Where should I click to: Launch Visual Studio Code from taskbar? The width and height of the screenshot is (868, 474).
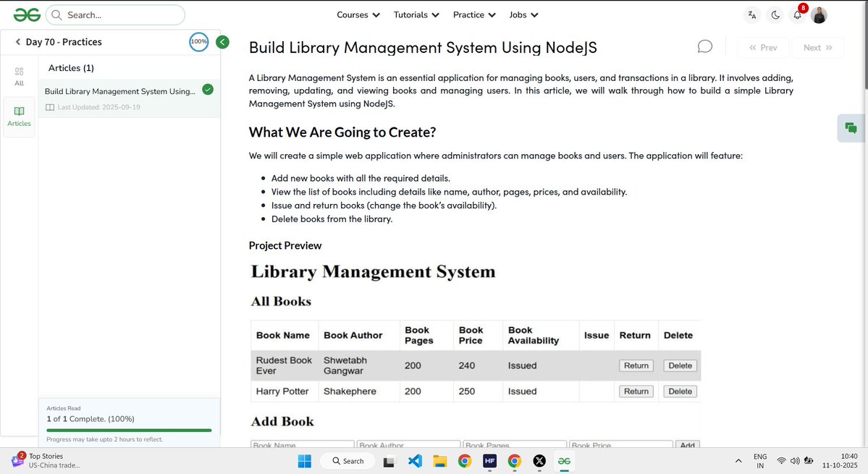(415, 461)
